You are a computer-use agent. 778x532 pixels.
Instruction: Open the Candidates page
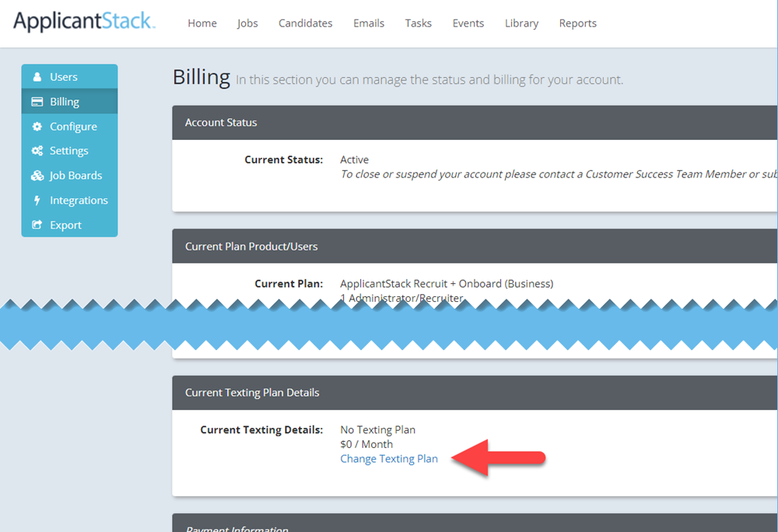(x=305, y=23)
